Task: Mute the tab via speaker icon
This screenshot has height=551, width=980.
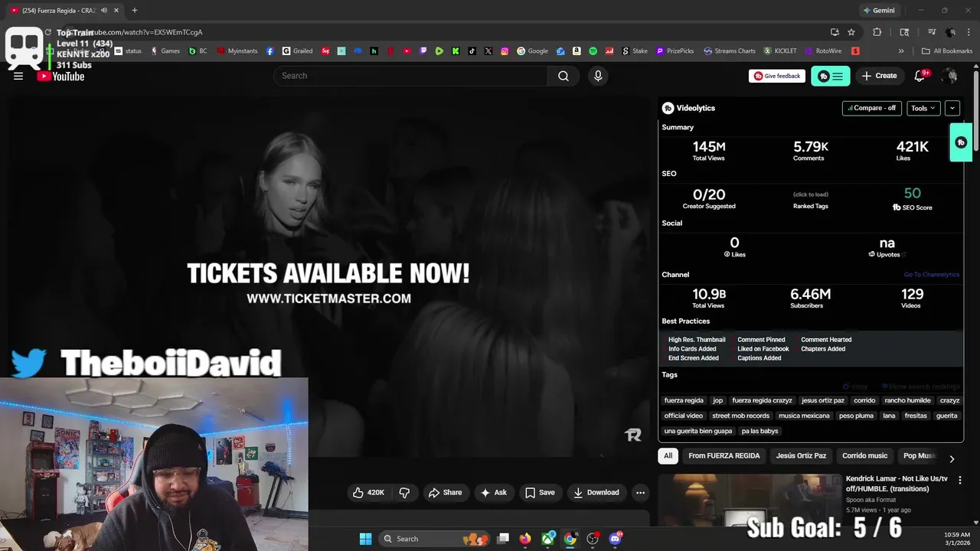Action: (x=103, y=10)
